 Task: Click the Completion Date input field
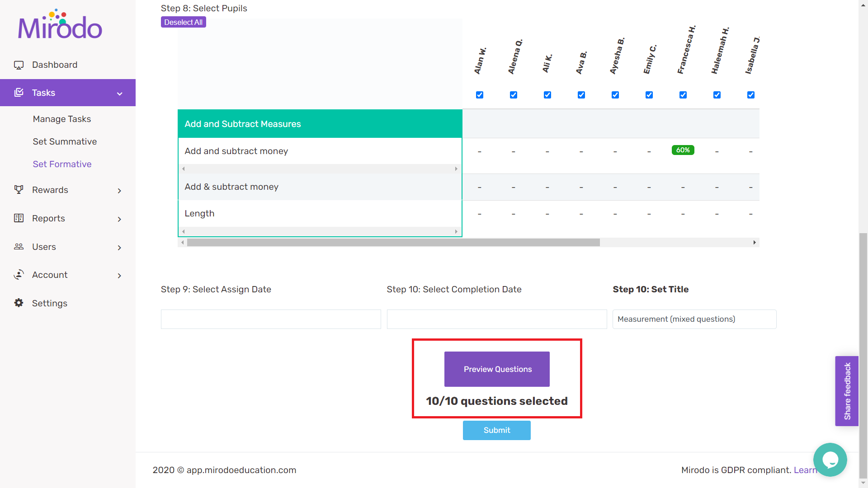(x=497, y=319)
